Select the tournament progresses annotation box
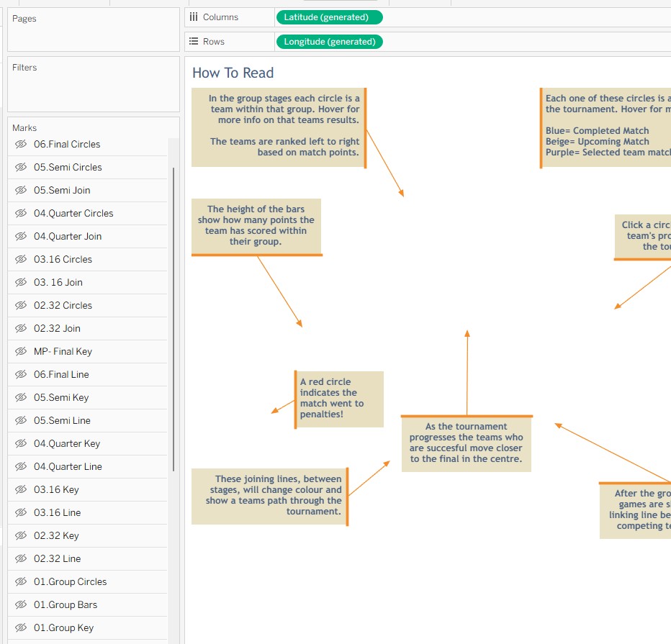The width and height of the screenshot is (671, 644). (x=467, y=443)
